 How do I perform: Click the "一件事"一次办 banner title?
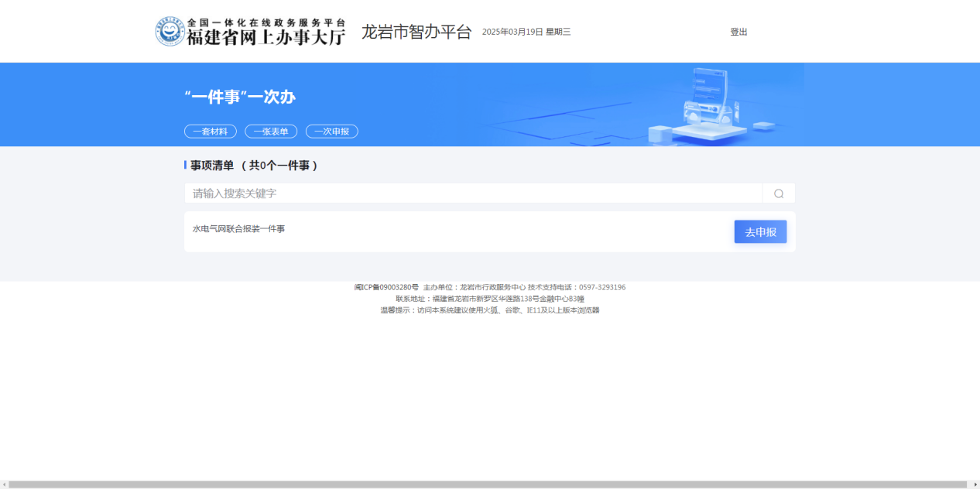pos(240,97)
